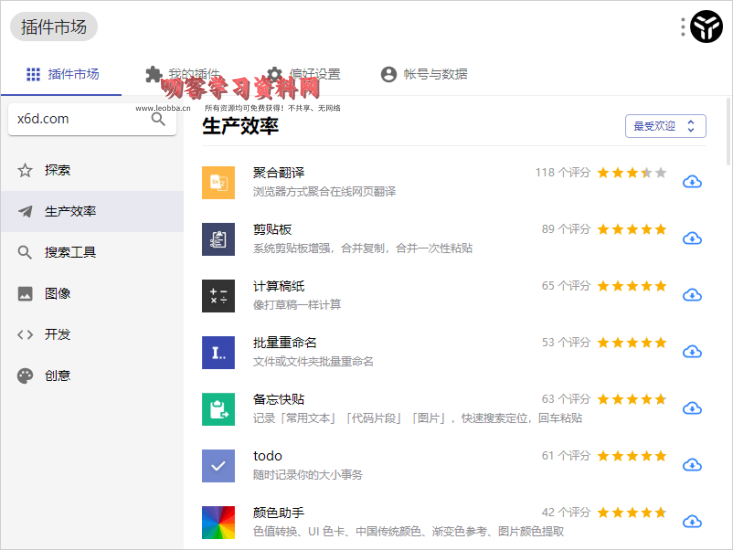Image resolution: width=733 pixels, height=550 pixels.
Task: Click the vertical scrollbar of the plugin list
Action: [x=728, y=132]
